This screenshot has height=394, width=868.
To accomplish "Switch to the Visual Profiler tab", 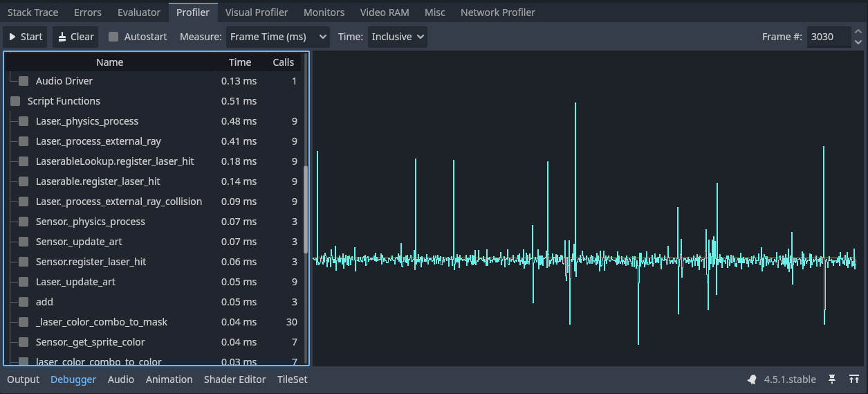I will coord(257,12).
